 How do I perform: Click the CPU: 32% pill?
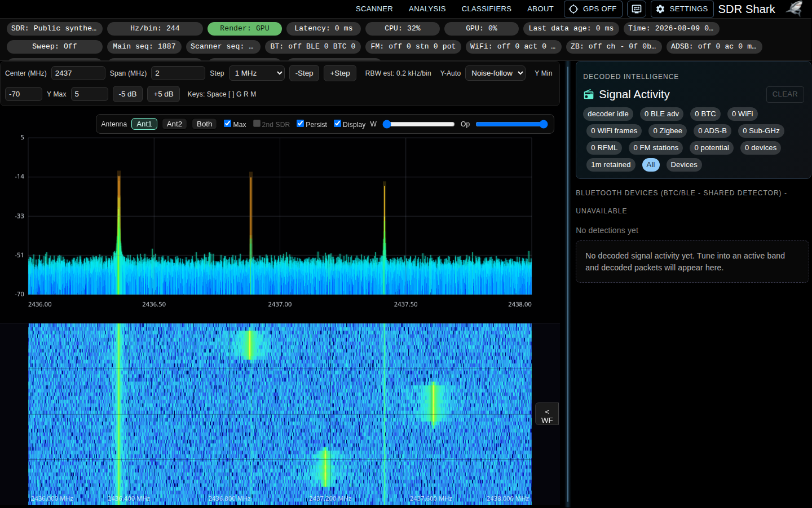[x=403, y=28]
